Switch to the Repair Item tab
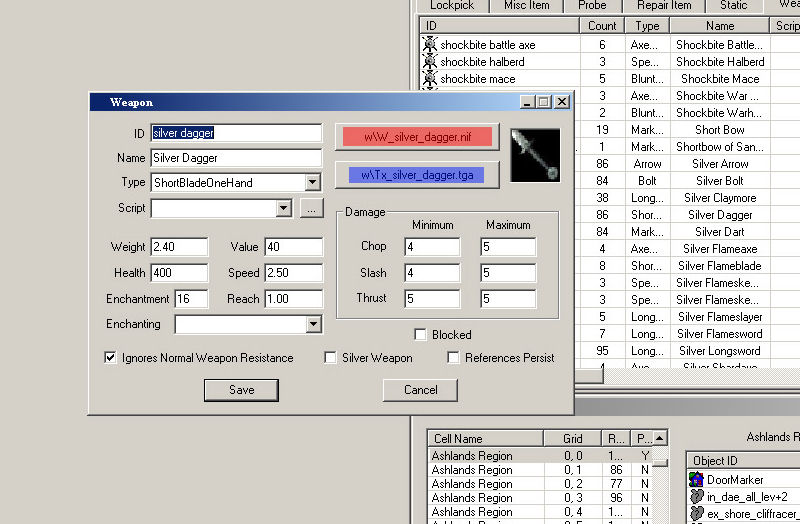This screenshot has height=524, width=800. click(664, 5)
